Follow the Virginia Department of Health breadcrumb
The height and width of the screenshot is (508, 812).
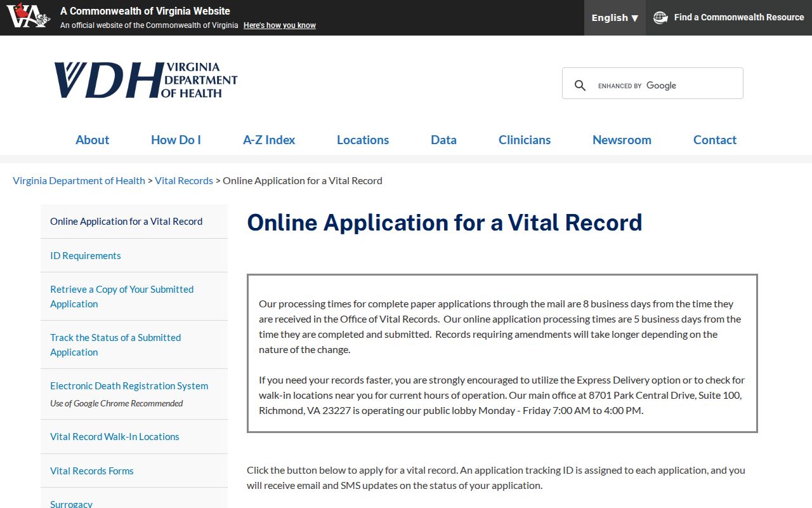coord(79,180)
